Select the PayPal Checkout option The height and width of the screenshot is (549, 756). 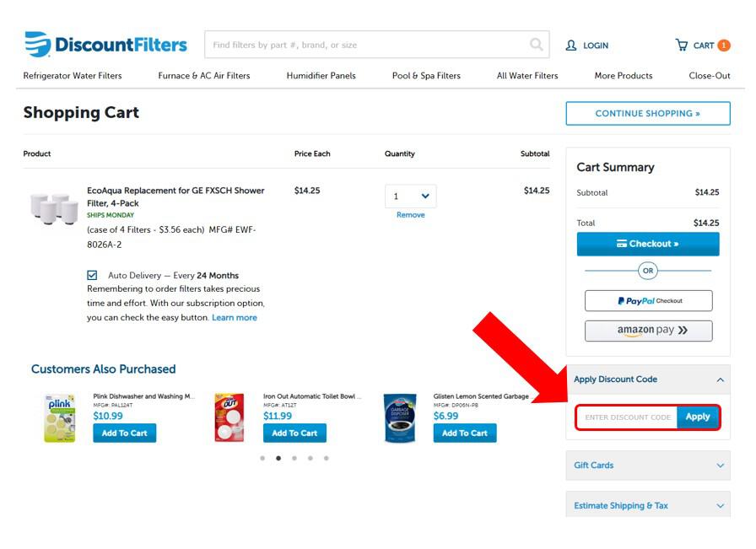(647, 300)
